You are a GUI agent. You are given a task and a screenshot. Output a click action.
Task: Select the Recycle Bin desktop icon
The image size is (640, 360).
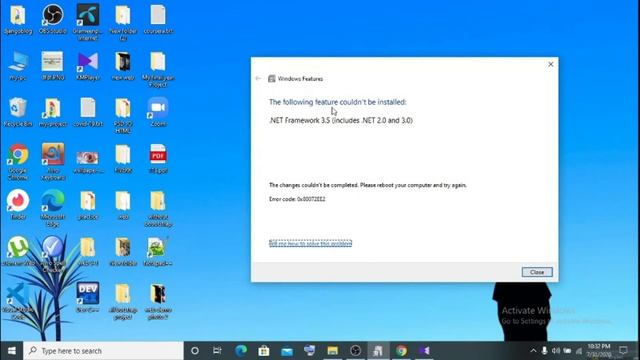point(18,112)
